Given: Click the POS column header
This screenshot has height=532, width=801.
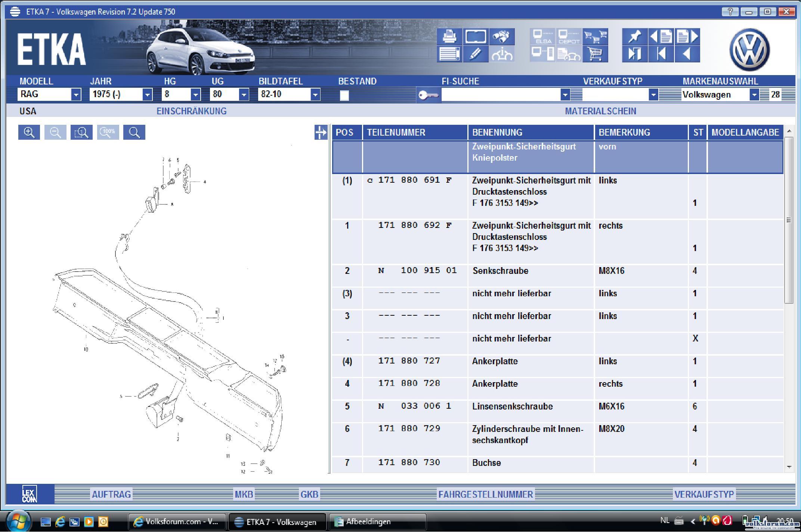Looking at the screenshot, I should pyautogui.click(x=347, y=132).
